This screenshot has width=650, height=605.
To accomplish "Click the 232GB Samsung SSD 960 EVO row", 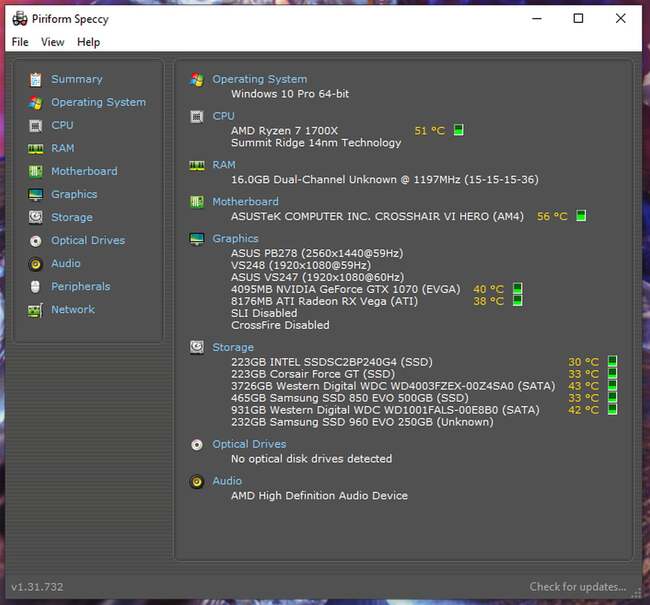I will click(362, 422).
